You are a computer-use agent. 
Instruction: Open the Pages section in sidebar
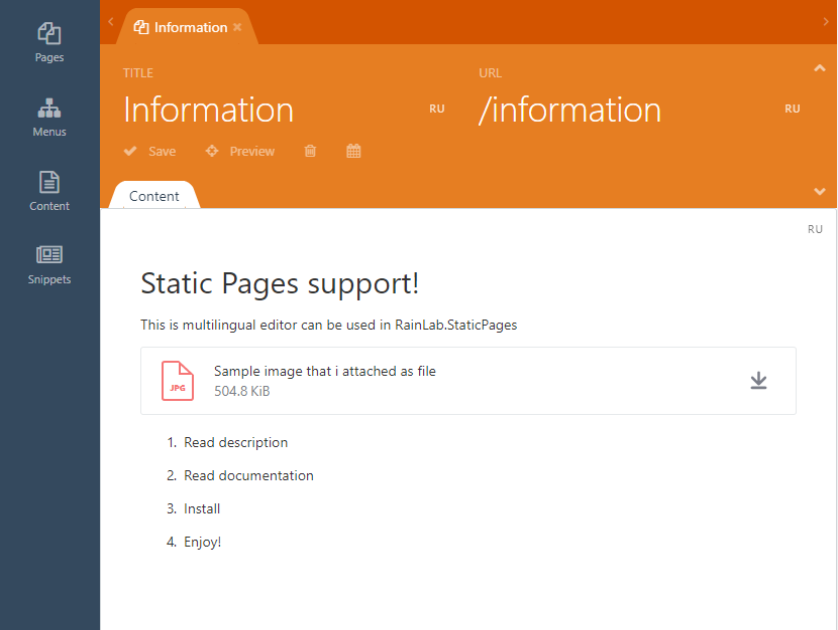[x=49, y=43]
